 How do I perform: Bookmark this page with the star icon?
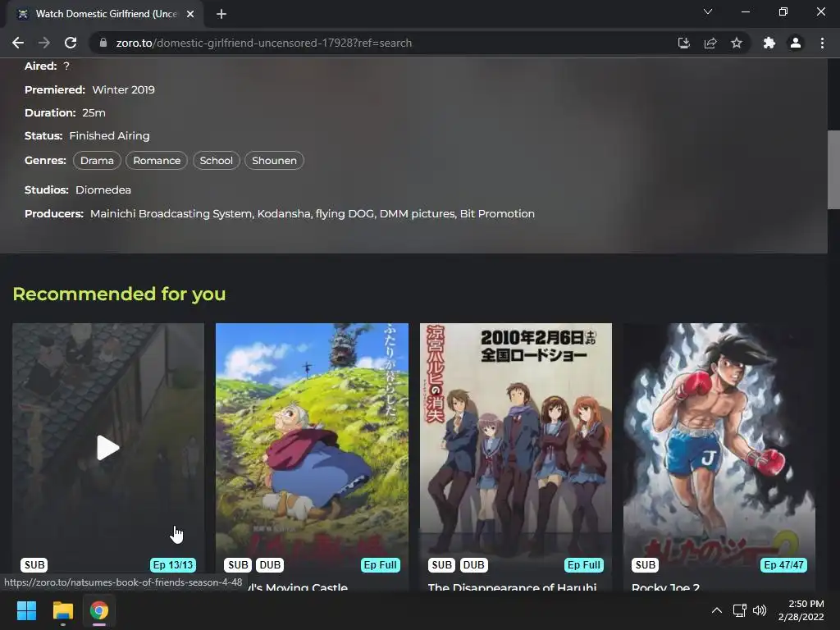737,43
